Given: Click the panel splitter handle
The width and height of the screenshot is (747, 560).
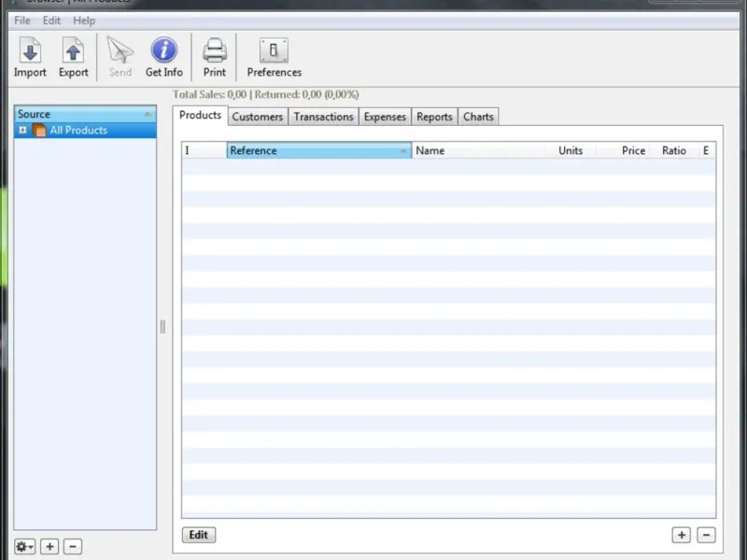Looking at the screenshot, I should pos(162,328).
